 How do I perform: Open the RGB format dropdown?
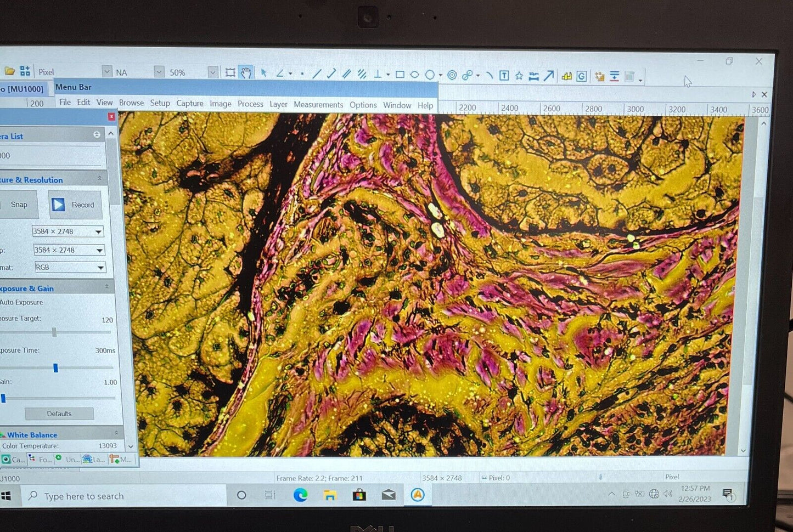(x=100, y=268)
